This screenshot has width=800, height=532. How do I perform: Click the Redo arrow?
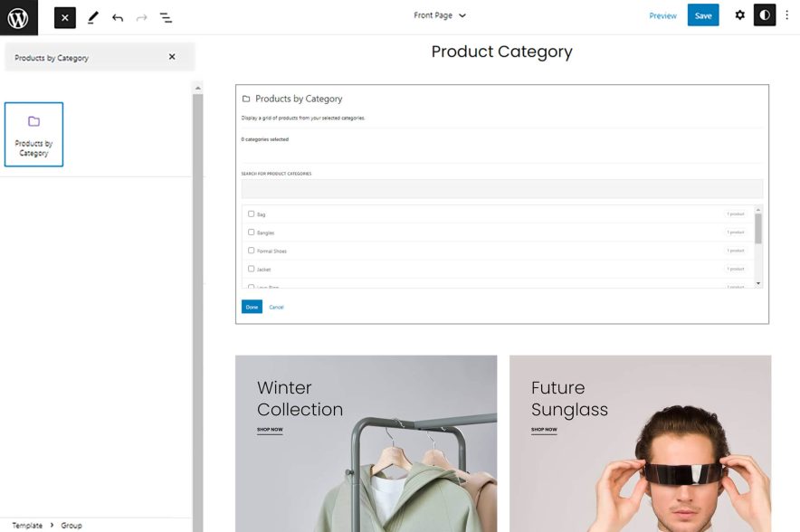141,16
